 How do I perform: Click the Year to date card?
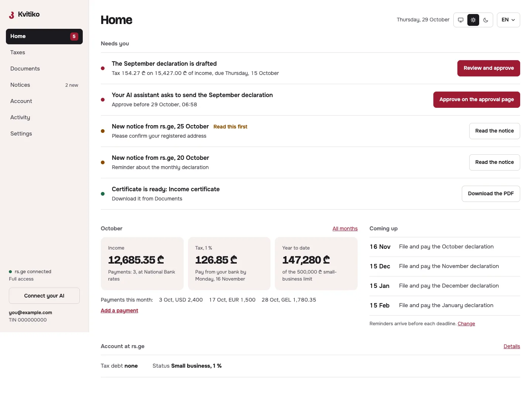coord(316,264)
